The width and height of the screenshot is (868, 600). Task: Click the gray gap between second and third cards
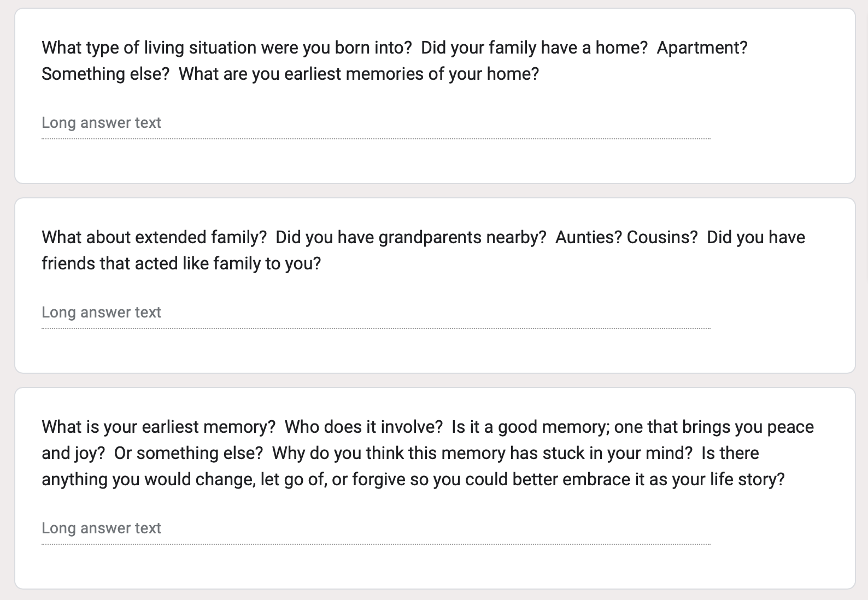coord(435,380)
